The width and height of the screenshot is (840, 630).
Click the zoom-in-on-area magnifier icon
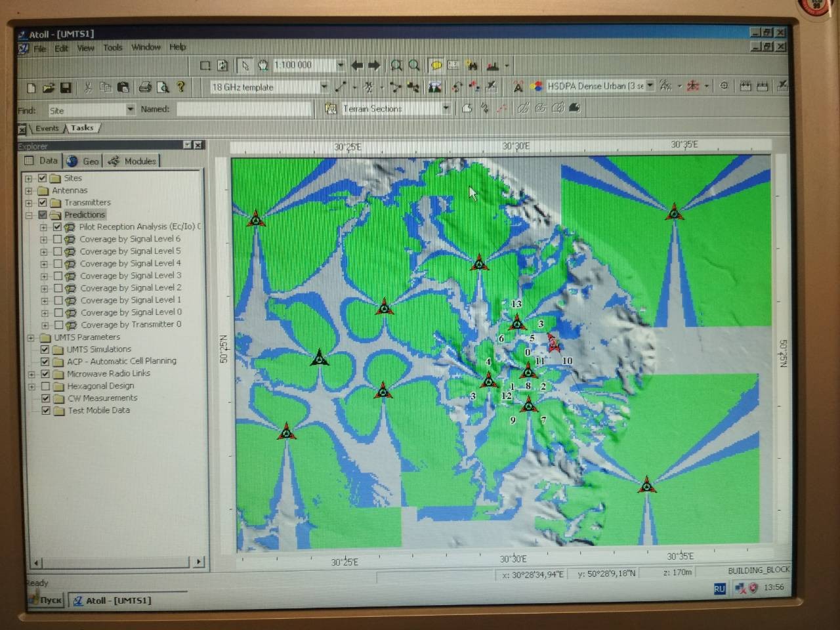click(x=396, y=65)
